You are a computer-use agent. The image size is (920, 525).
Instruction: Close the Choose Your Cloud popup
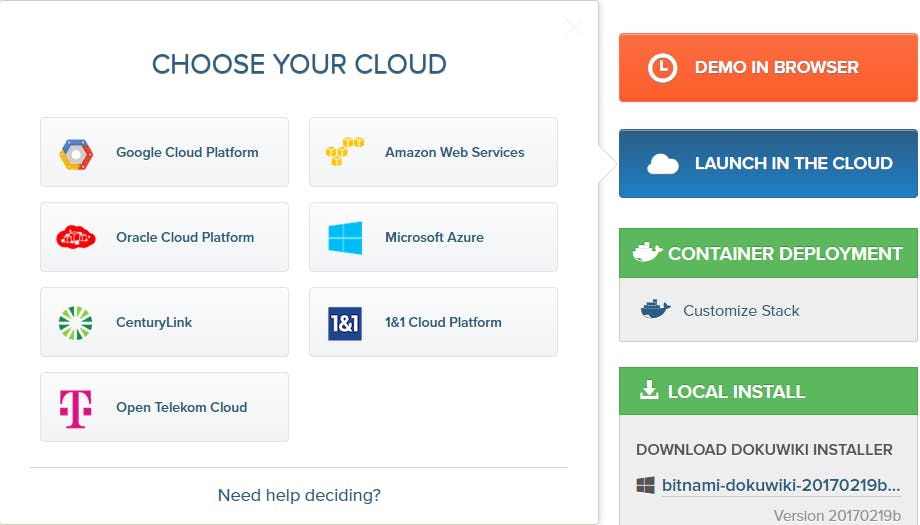click(x=573, y=27)
